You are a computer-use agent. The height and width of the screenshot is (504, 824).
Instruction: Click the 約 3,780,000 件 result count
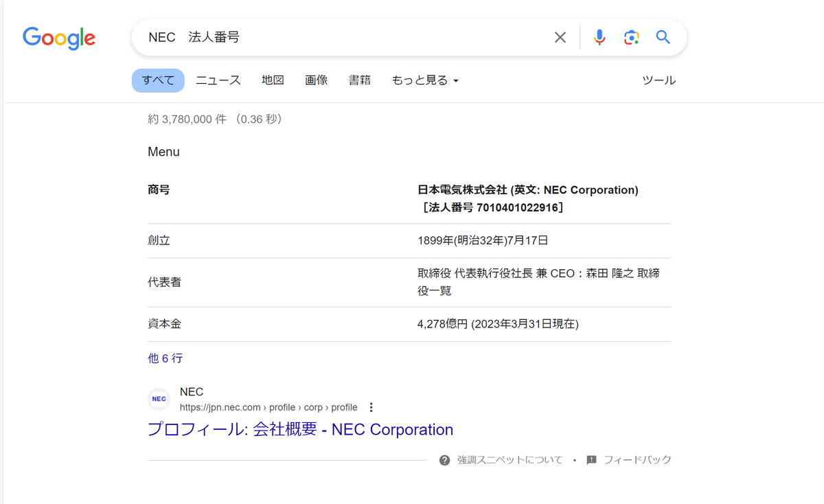tap(187, 119)
